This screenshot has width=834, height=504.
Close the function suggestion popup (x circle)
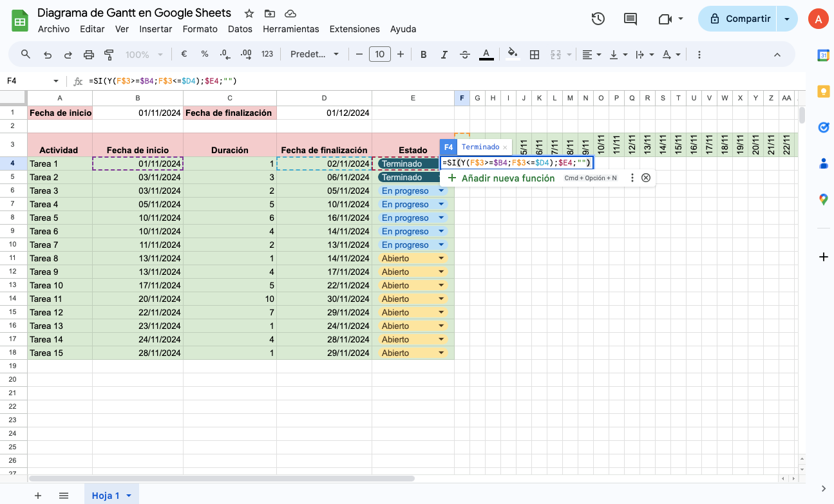point(646,178)
